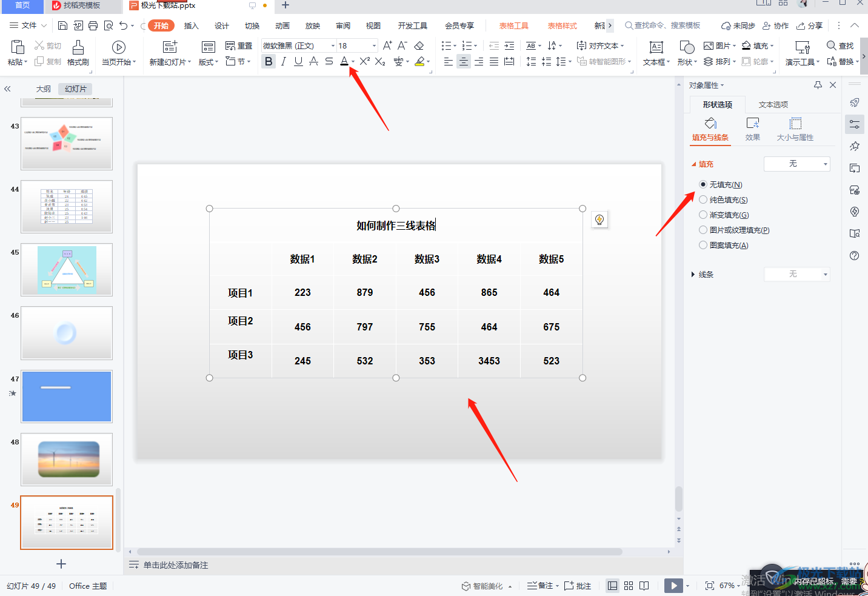Click the horizontal scrollbar under slide
This screenshot has width=868, height=596.
(x=379, y=552)
